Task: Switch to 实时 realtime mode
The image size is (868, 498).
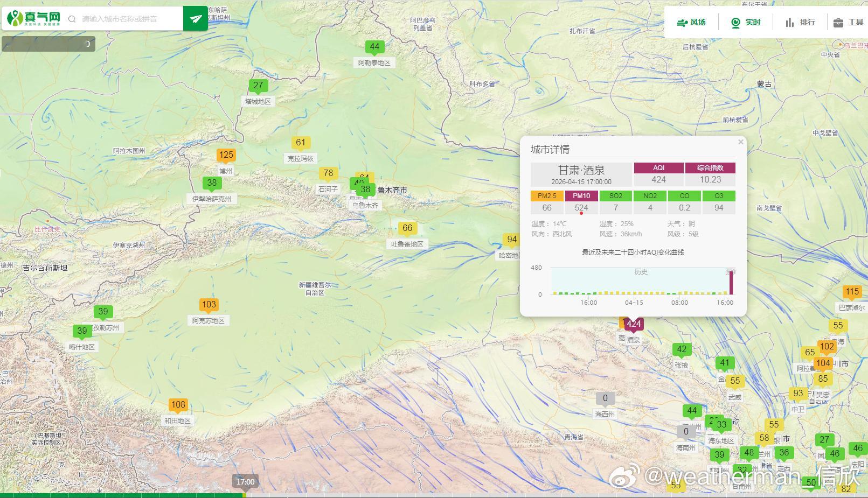Action: (746, 22)
